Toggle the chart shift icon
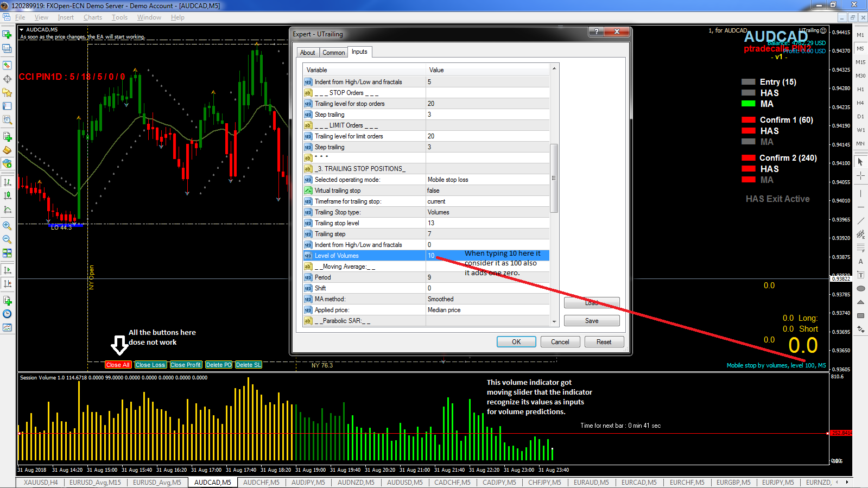The image size is (868, 488). pos(7,283)
